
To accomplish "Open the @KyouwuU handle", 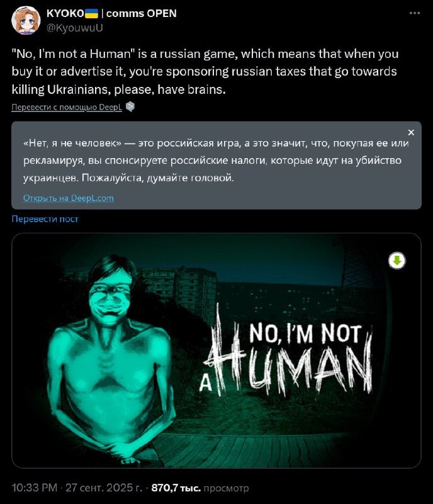I will point(74,28).
